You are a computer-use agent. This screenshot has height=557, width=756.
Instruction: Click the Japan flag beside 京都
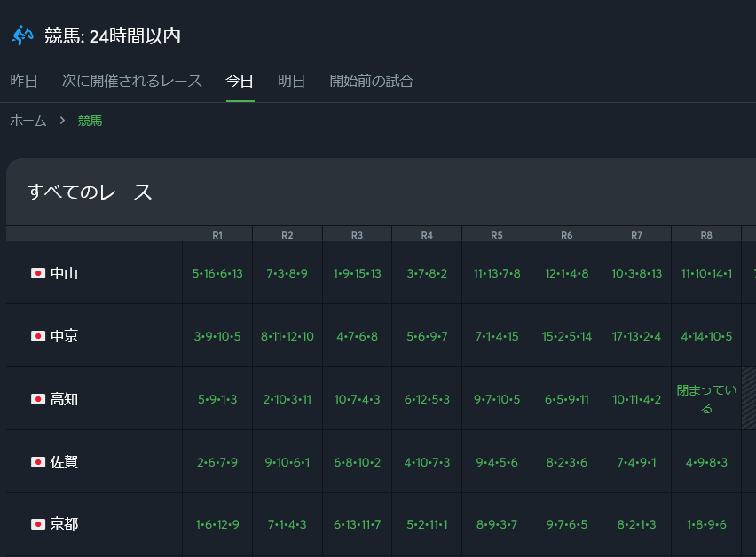[37, 524]
